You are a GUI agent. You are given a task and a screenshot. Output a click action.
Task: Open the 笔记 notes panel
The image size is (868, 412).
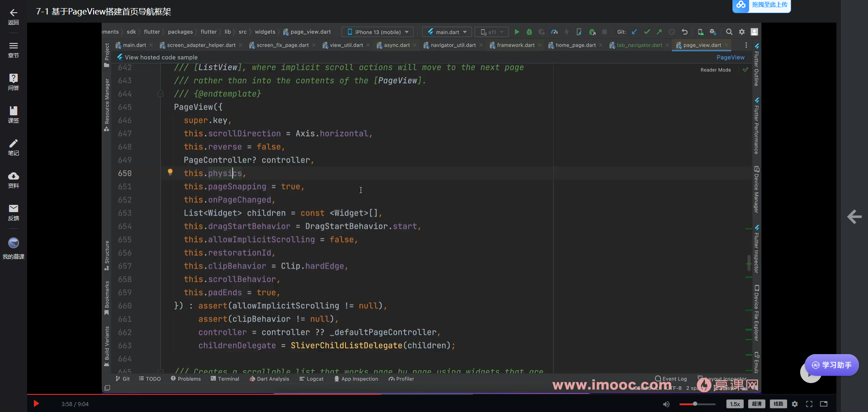(14, 147)
